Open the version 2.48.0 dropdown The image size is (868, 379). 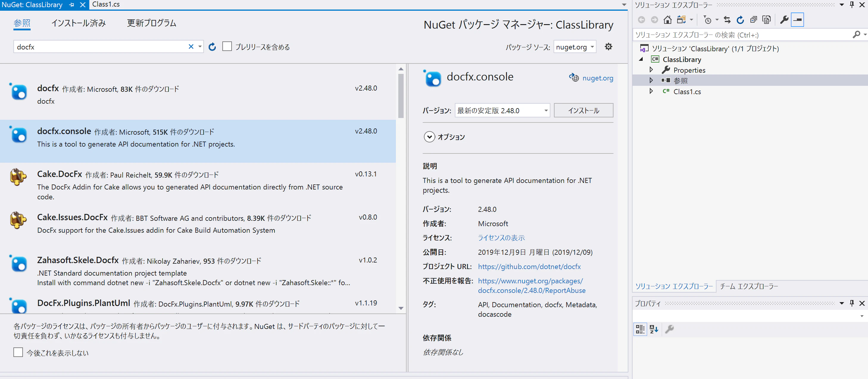coord(502,110)
